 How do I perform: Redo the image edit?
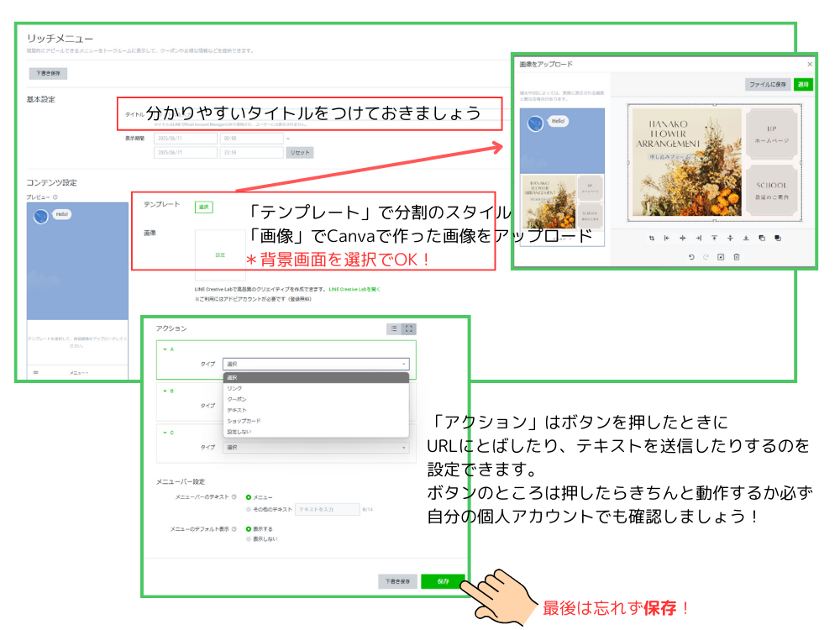click(706, 257)
